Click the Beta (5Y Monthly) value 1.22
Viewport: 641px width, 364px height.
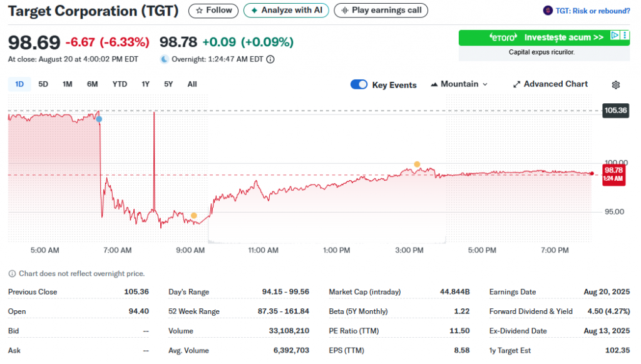coord(462,311)
